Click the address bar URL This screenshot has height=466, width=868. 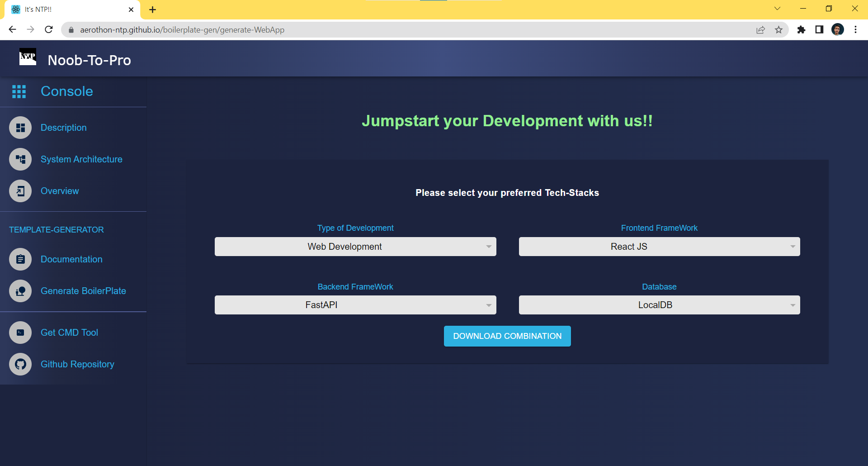coord(182,30)
